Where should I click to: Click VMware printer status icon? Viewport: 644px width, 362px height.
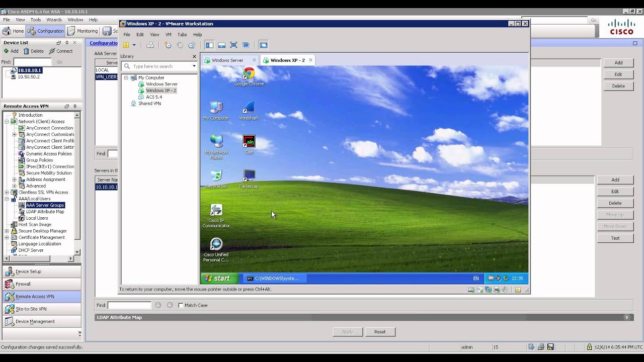pos(497,290)
